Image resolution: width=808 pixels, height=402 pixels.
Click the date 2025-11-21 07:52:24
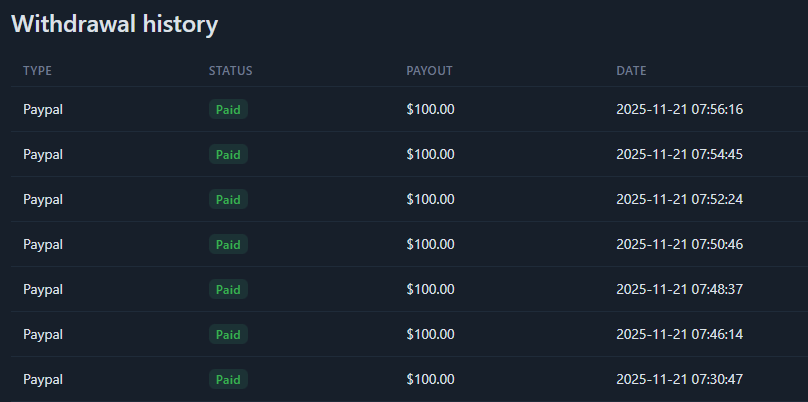coord(679,199)
